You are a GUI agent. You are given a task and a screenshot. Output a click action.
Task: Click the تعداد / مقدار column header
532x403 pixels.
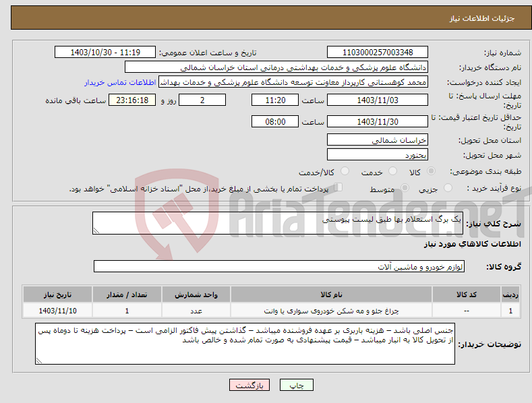(127, 294)
